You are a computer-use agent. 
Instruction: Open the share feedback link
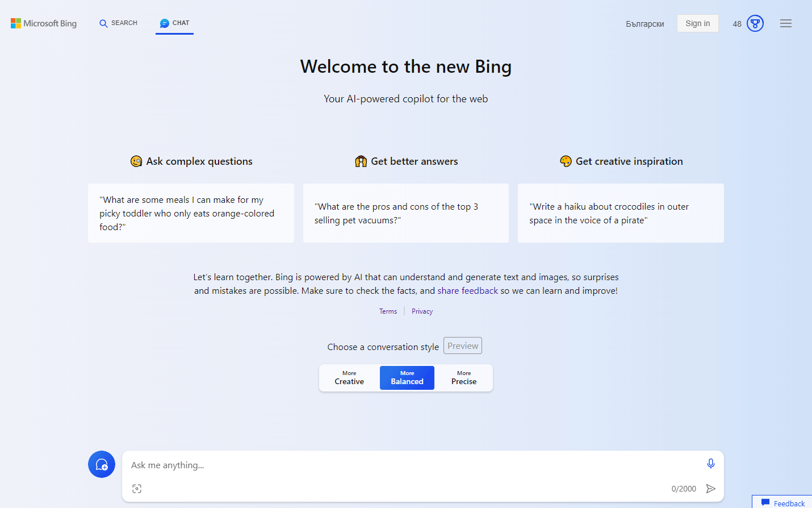467,291
